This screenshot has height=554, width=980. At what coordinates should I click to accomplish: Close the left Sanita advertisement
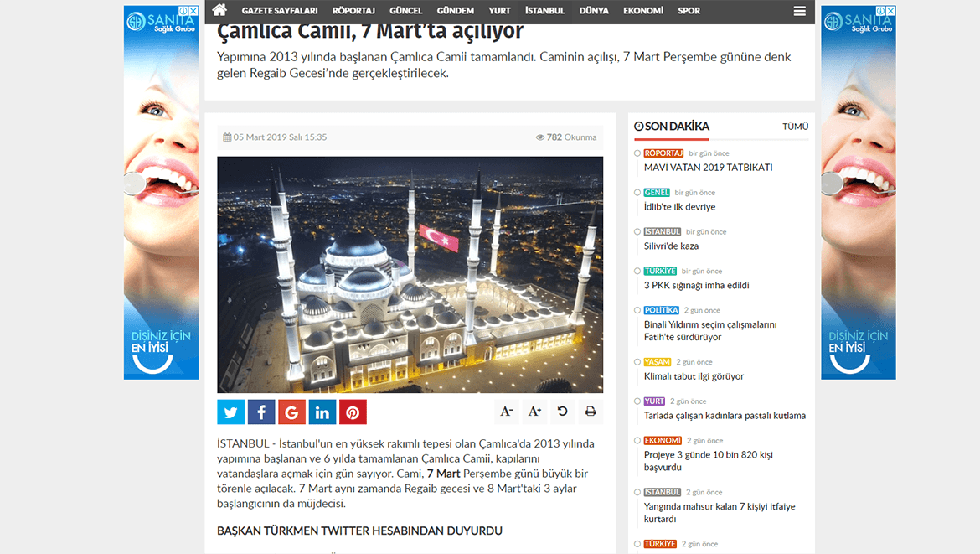[x=193, y=11]
